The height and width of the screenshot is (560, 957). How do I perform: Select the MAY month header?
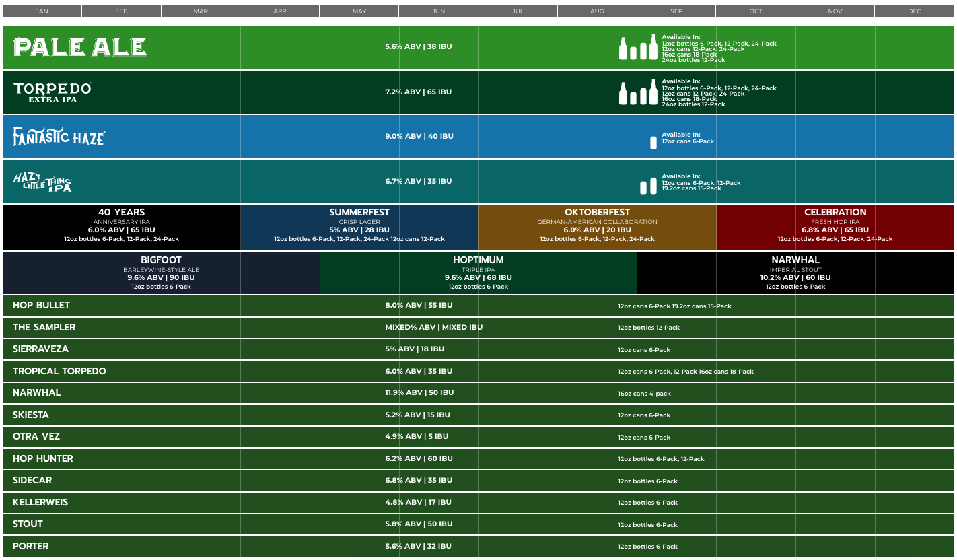[x=359, y=11]
